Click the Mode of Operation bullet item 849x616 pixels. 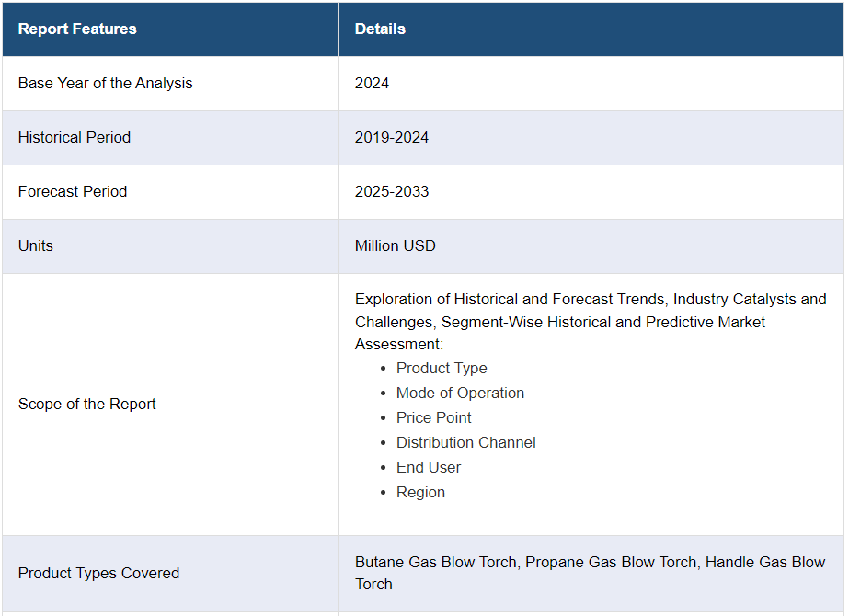pos(460,393)
